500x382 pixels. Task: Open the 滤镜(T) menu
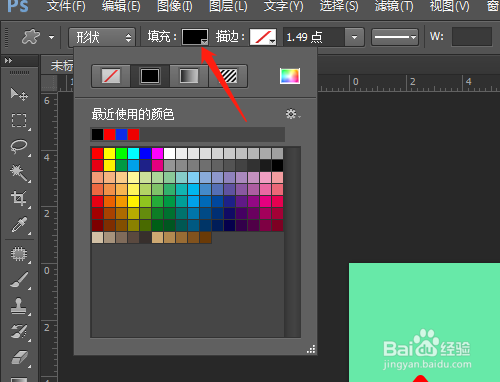click(x=394, y=6)
